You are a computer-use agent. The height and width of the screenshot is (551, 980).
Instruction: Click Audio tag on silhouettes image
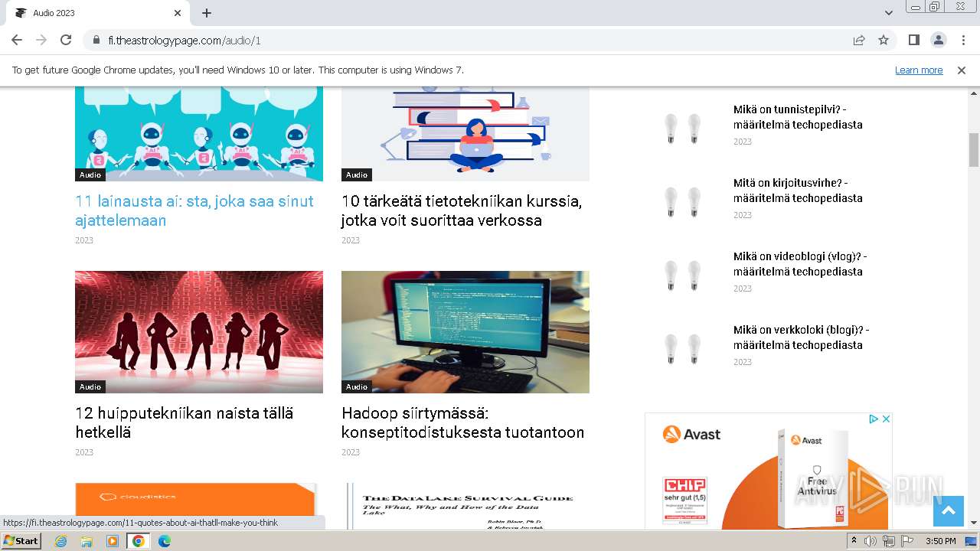(90, 386)
